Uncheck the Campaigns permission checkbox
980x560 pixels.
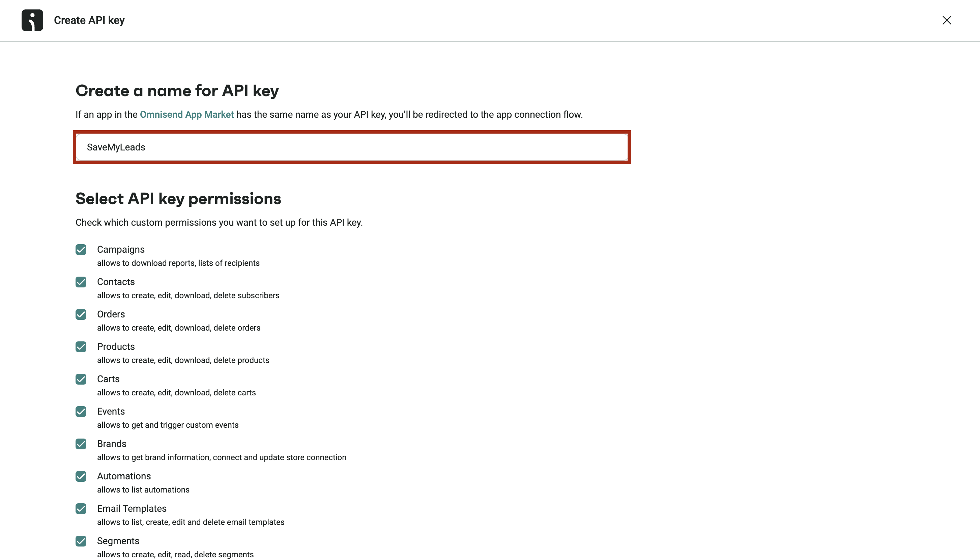click(x=81, y=250)
